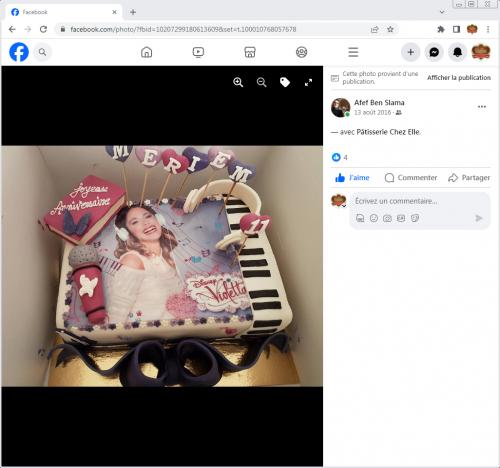The image size is (500, 468).
Task: Open the account profile menu
Action: point(481,52)
